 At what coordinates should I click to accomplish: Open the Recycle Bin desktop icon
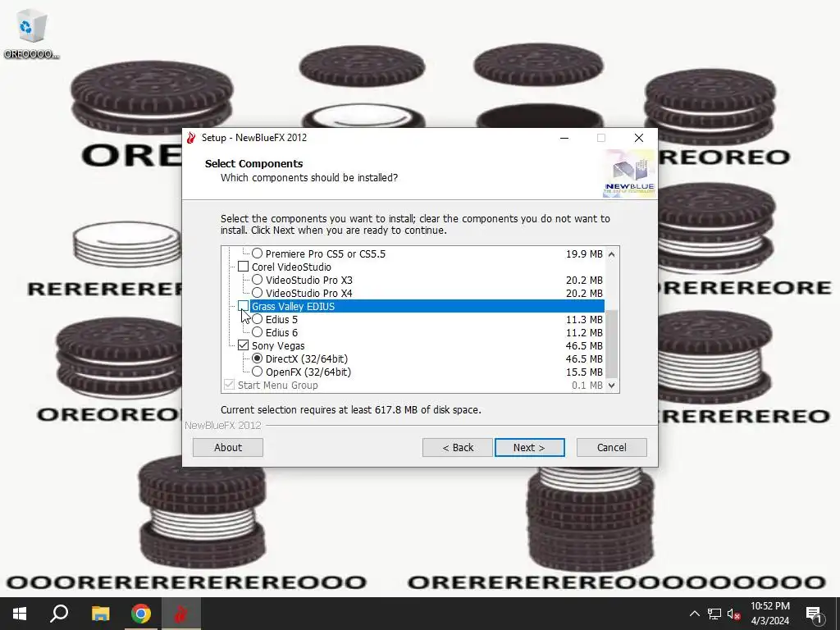[31, 34]
